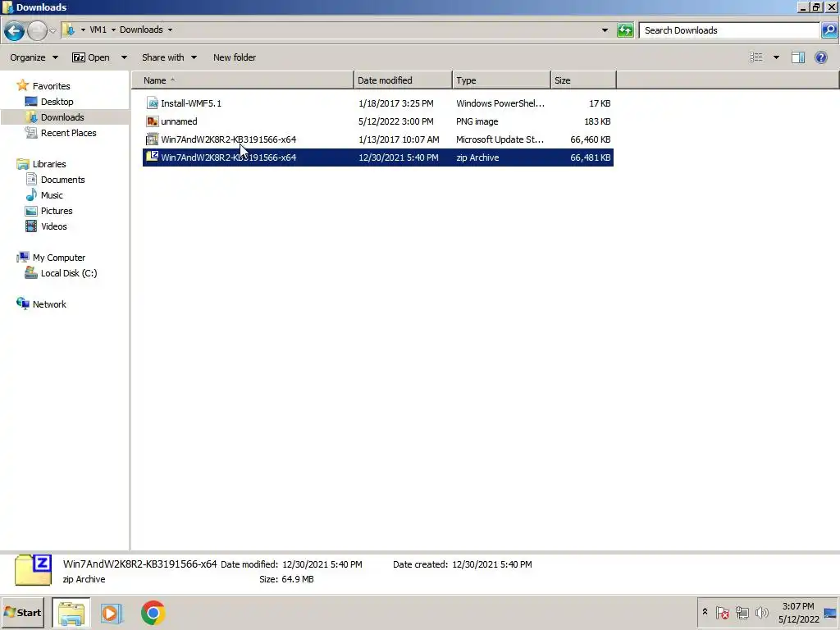The image size is (840, 630).
Task: Expand the Open button dropdown arrow
Action: click(124, 57)
